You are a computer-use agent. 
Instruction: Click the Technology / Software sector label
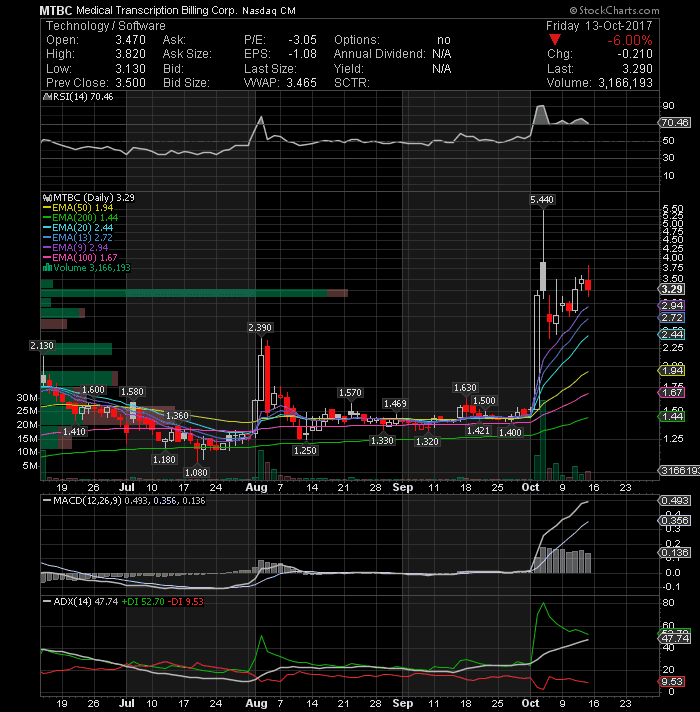106,25
